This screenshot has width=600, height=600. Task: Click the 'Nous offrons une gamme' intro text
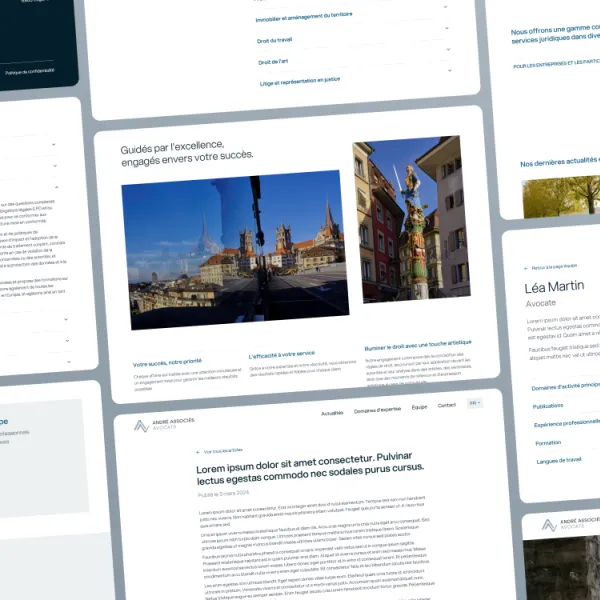click(555, 34)
